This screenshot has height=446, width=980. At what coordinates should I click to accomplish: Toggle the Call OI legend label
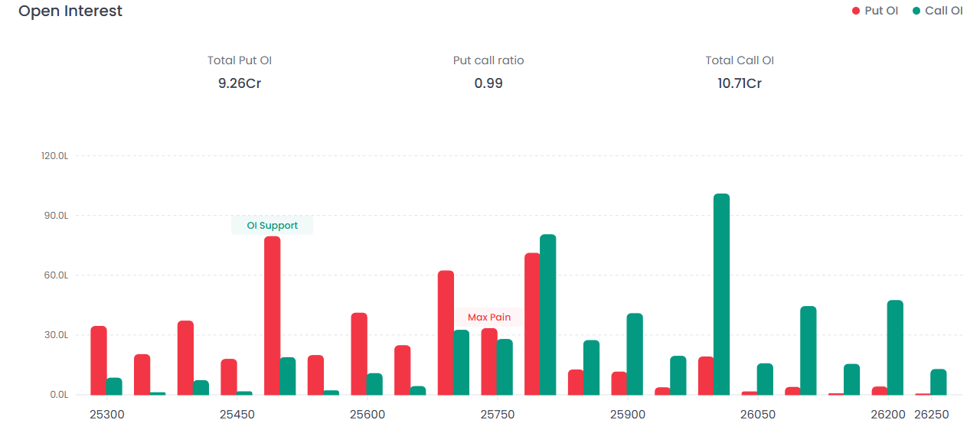pyautogui.click(x=943, y=11)
